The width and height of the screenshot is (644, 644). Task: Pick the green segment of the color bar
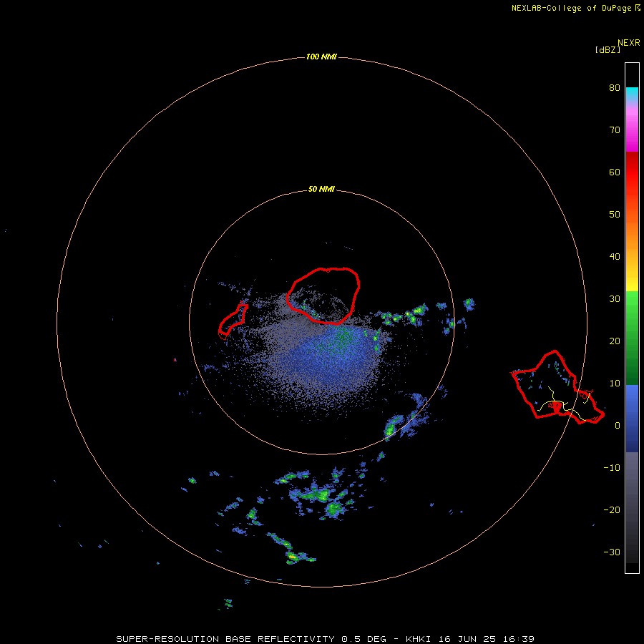(x=632, y=337)
